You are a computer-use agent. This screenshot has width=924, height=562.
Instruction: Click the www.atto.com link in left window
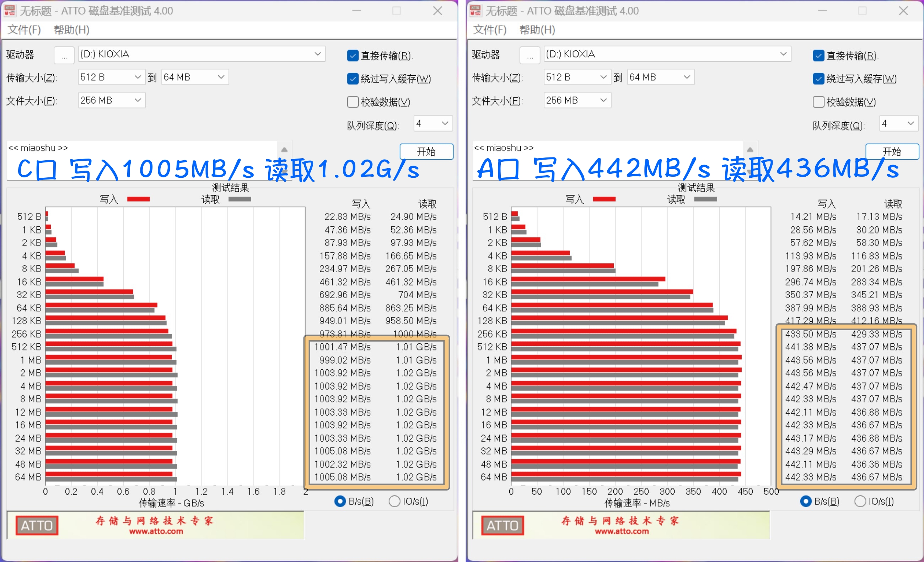[156, 531]
